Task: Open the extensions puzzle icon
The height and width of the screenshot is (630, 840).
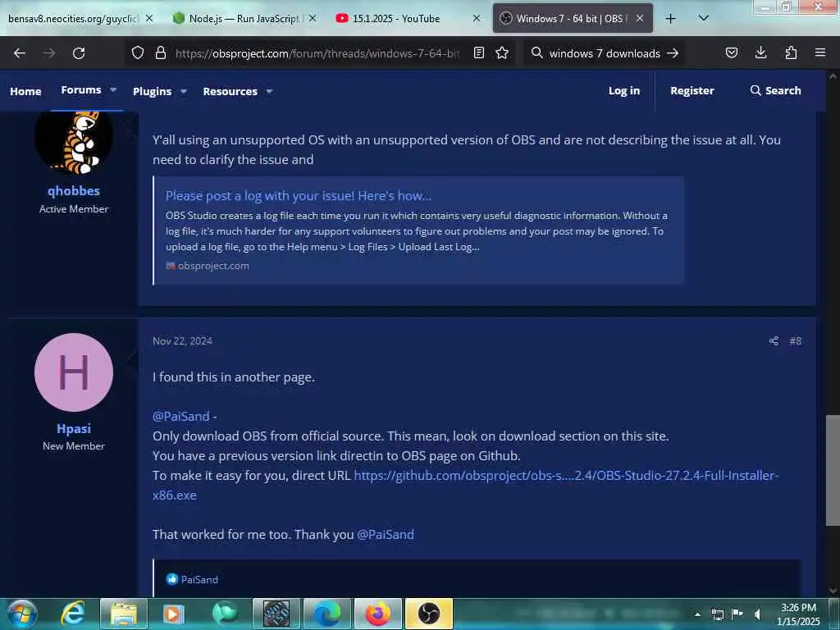Action: point(791,53)
